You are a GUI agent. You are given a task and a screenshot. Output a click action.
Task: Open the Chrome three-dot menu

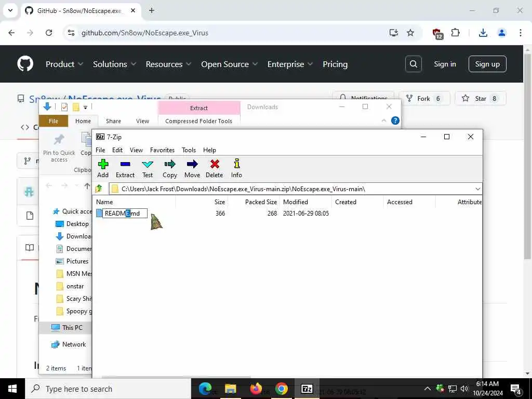pos(521,33)
